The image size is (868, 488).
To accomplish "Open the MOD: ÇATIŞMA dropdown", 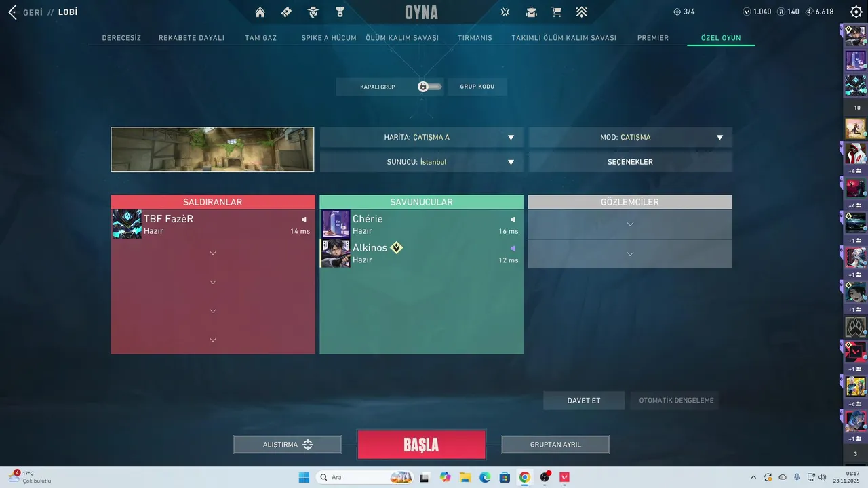I will tap(631, 137).
